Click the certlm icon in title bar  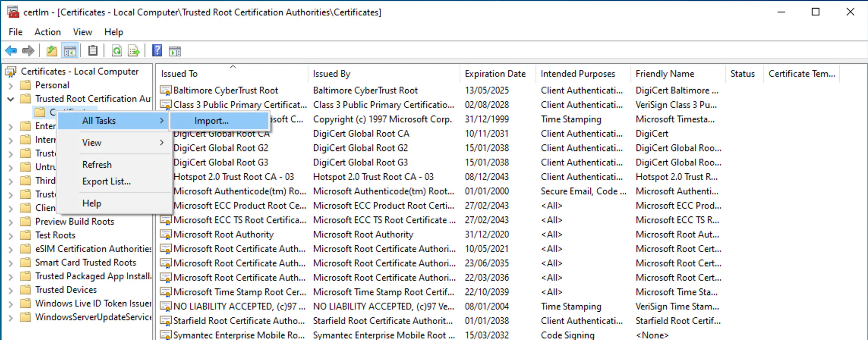pyautogui.click(x=13, y=12)
